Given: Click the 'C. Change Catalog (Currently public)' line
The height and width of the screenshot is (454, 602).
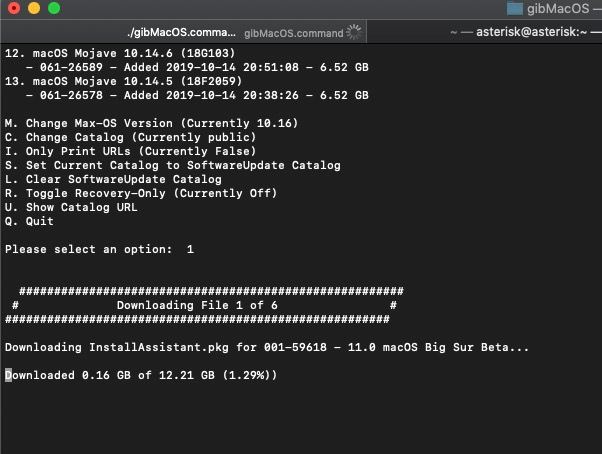Looking at the screenshot, I should point(130,137).
